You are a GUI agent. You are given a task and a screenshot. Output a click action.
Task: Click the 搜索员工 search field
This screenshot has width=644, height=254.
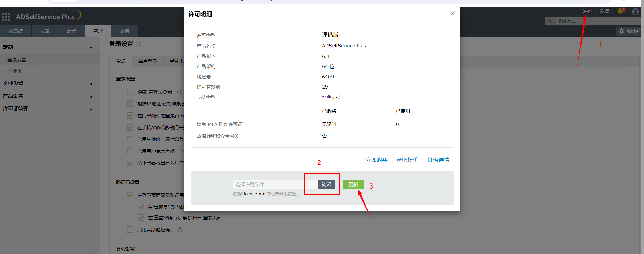coord(598,21)
